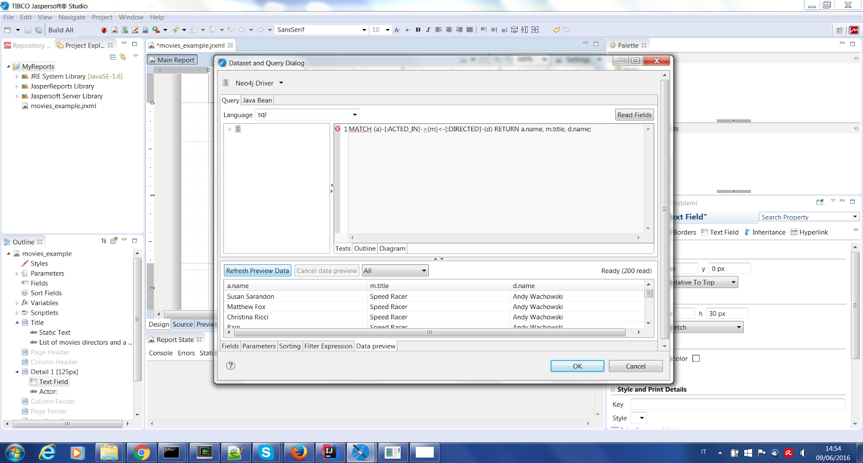Open the Source editor tab
Image resolution: width=863 pixels, height=463 pixels.
[183, 324]
